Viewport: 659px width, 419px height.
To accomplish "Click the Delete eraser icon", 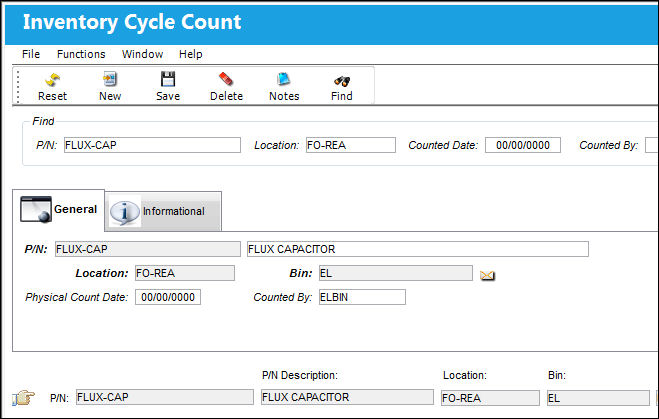I will click(226, 79).
